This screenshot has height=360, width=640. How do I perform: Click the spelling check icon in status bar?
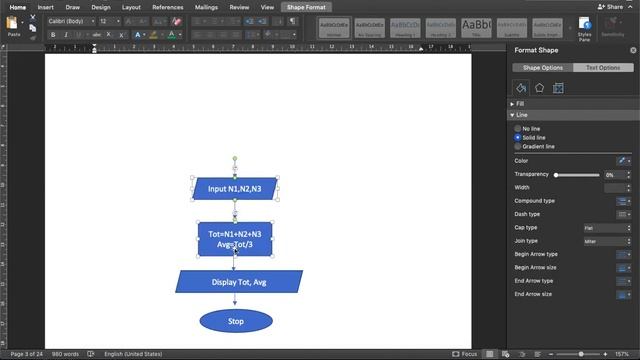(x=91, y=354)
